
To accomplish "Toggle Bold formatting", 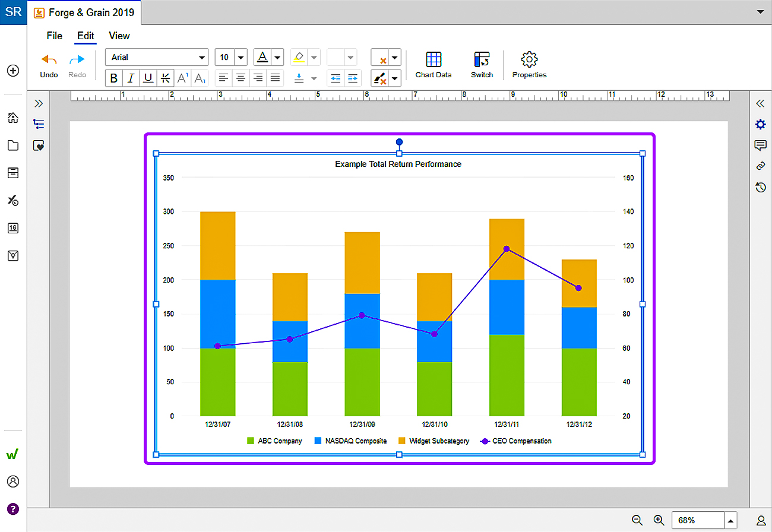I will point(114,78).
